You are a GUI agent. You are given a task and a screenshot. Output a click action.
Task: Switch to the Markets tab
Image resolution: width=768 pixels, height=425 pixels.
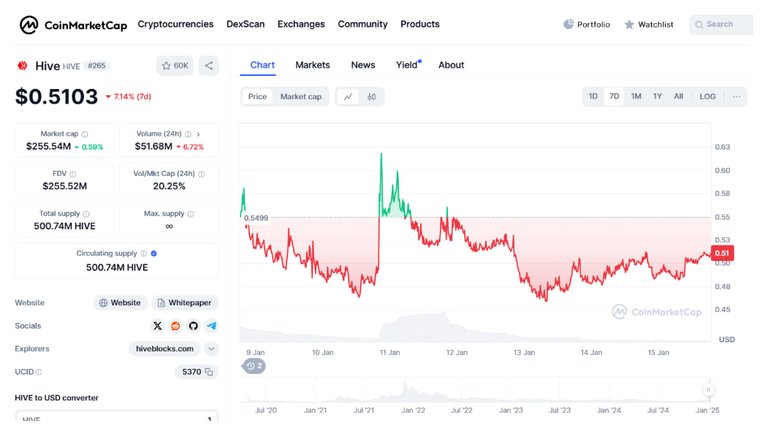(312, 65)
